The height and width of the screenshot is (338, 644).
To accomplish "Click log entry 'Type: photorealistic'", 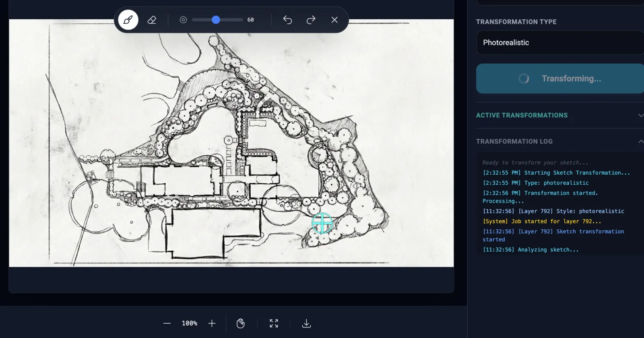I will (536, 183).
